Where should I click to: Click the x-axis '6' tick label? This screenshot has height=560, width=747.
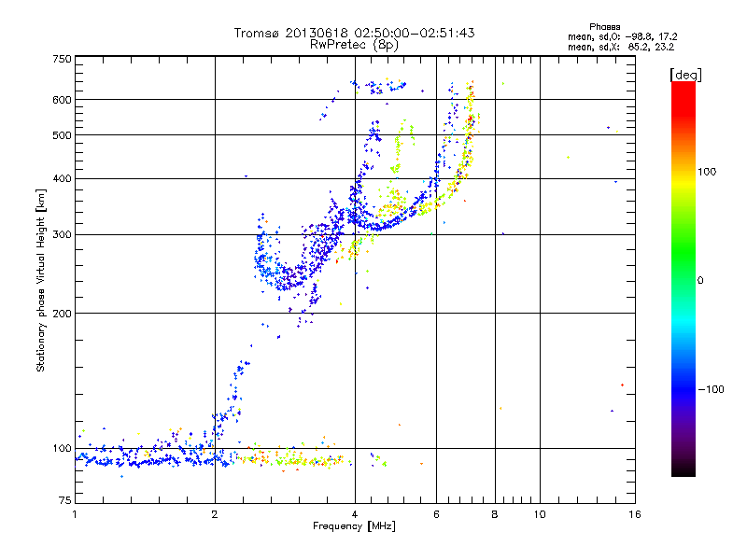(x=436, y=514)
